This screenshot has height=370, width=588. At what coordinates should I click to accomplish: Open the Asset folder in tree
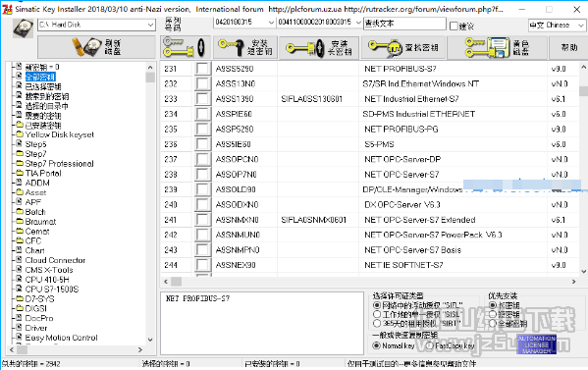point(35,192)
